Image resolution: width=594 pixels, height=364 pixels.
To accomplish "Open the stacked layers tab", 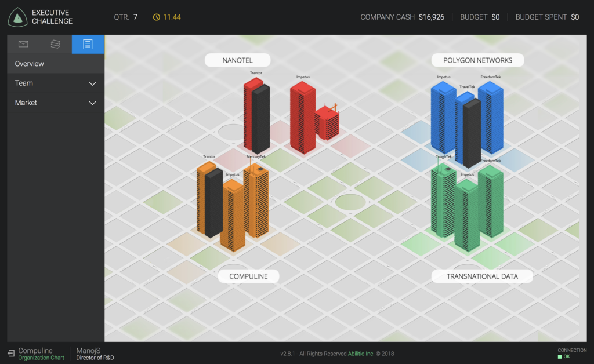I will click(56, 44).
